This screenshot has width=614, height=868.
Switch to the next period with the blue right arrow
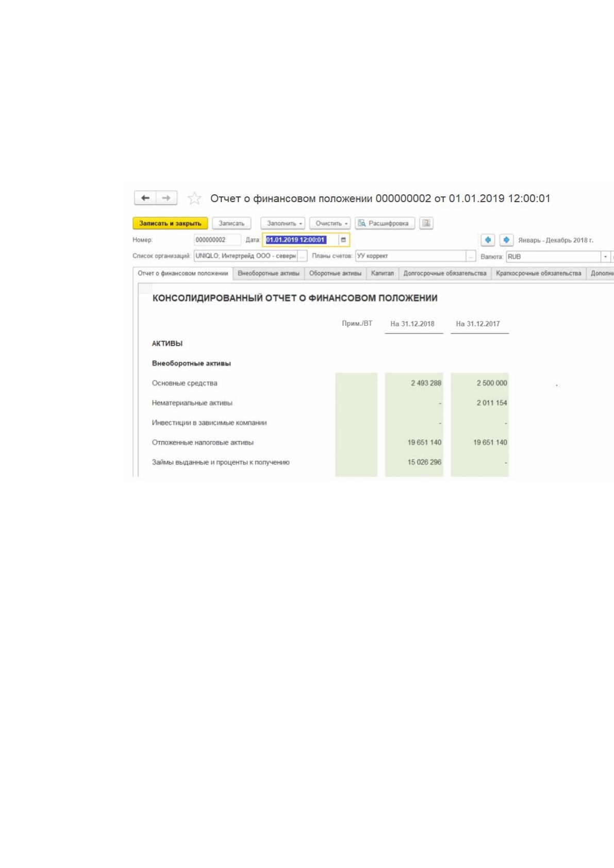point(506,240)
